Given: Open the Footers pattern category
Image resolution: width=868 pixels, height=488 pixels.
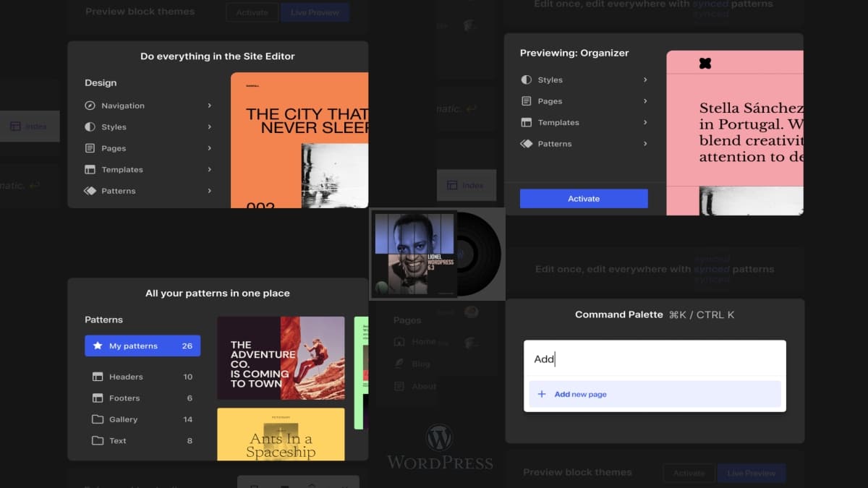Looking at the screenshot, I should pos(142,398).
